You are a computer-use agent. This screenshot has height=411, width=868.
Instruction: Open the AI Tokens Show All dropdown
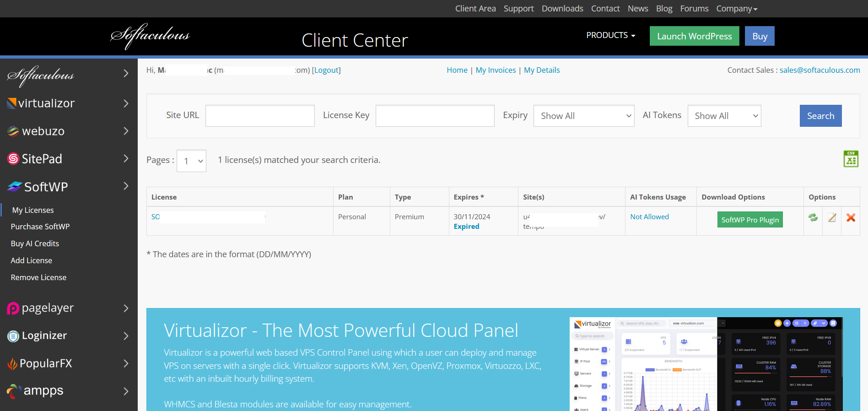click(x=724, y=116)
